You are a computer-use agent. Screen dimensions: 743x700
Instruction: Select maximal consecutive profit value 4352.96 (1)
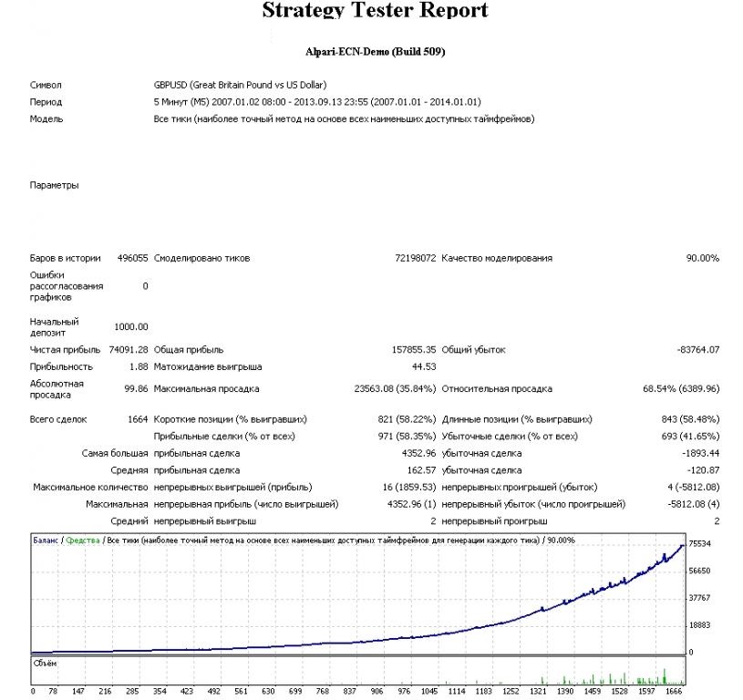point(411,504)
